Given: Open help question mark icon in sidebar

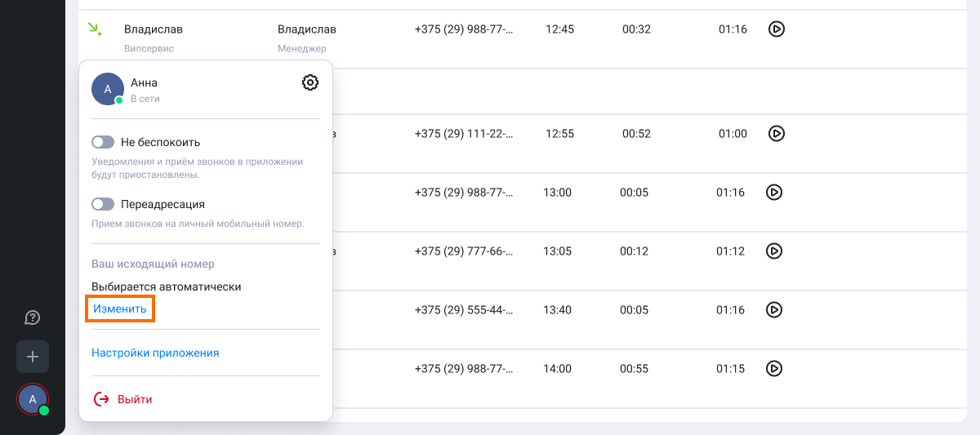Looking at the screenshot, I should [x=33, y=317].
